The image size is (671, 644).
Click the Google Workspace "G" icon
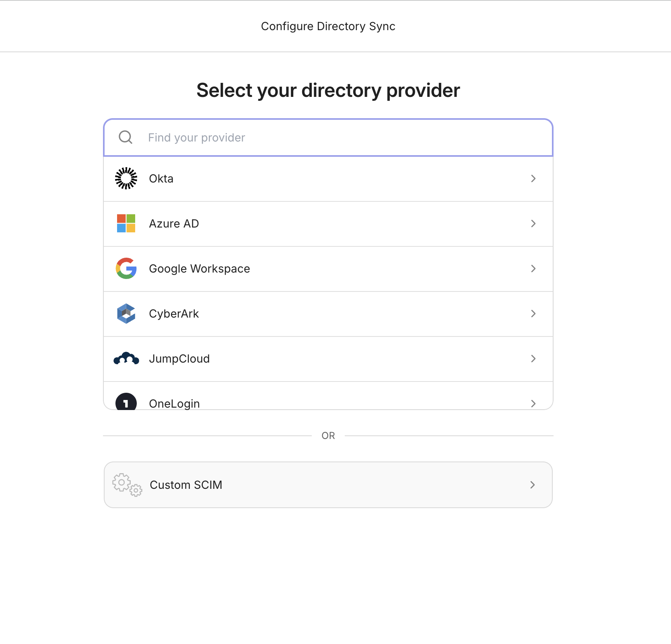pos(126,269)
